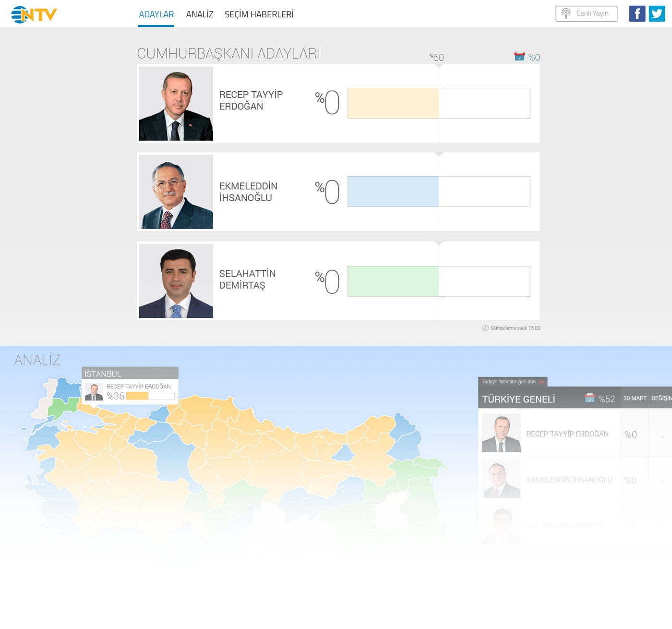The image size is (672, 629).
Task: Open the Twitter page icon
Action: point(657,13)
